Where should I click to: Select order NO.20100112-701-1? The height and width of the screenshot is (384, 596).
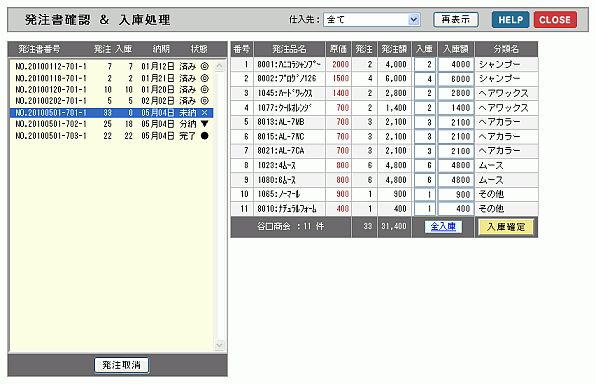click(x=111, y=67)
